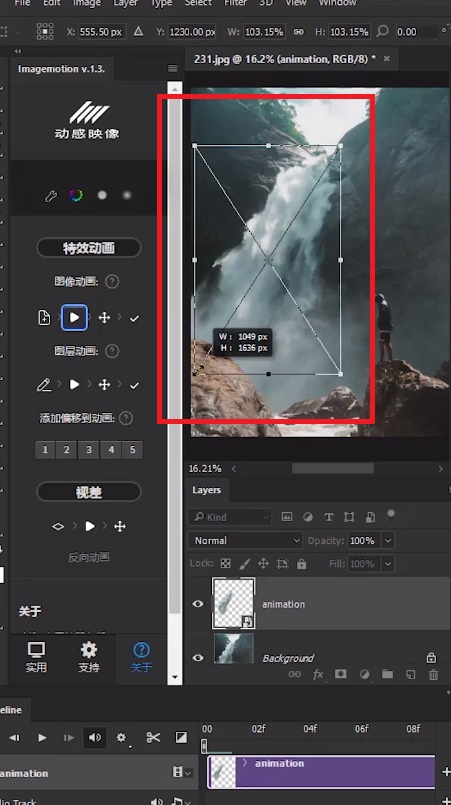This screenshot has width=451, height=805.
Task: Collapse panel using double-arrow icon
Action: click(x=18, y=51)
